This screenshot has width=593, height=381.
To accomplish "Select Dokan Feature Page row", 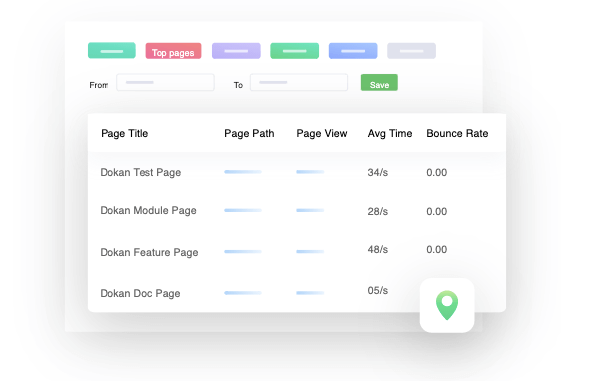I will coord(297,251).
